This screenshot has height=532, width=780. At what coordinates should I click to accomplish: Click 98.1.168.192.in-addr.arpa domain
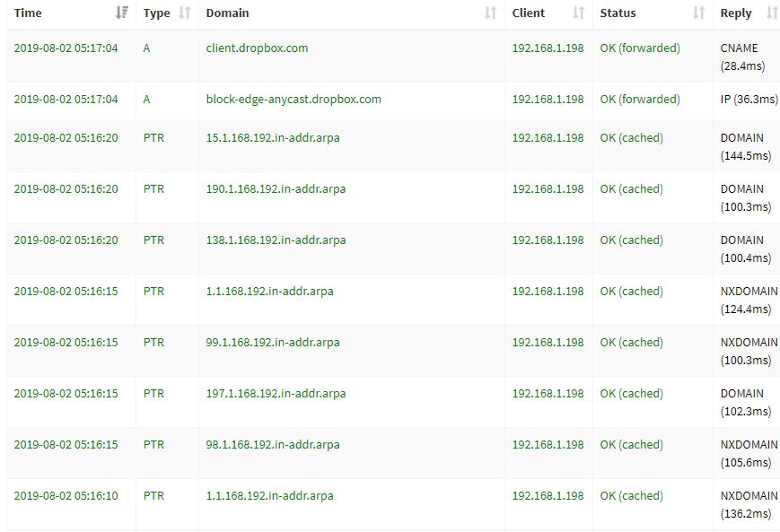(x=273, y=445)
